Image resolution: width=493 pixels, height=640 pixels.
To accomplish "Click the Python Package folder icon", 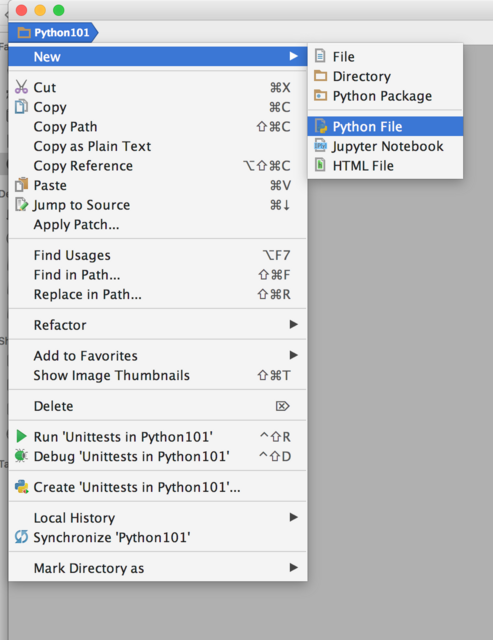I will tap(320, 95).
